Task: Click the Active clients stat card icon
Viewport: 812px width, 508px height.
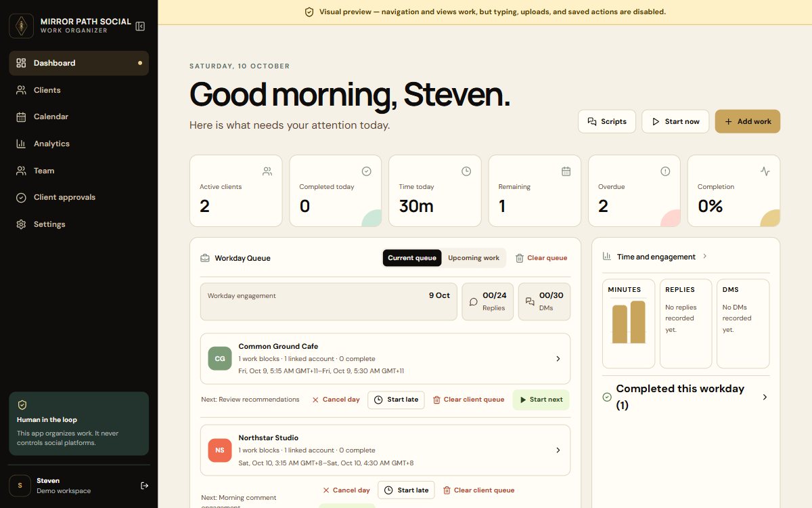Action: 267,171
